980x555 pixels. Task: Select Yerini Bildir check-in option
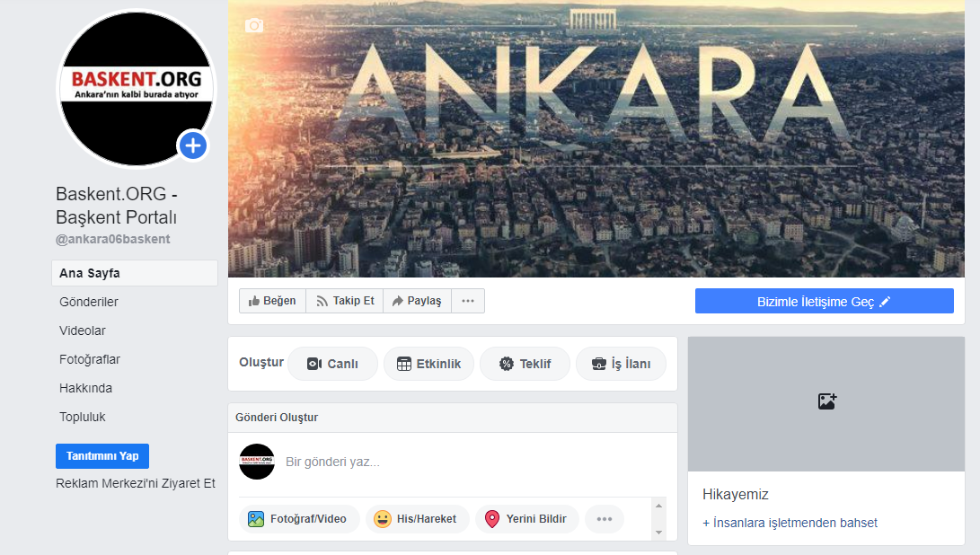526,519
